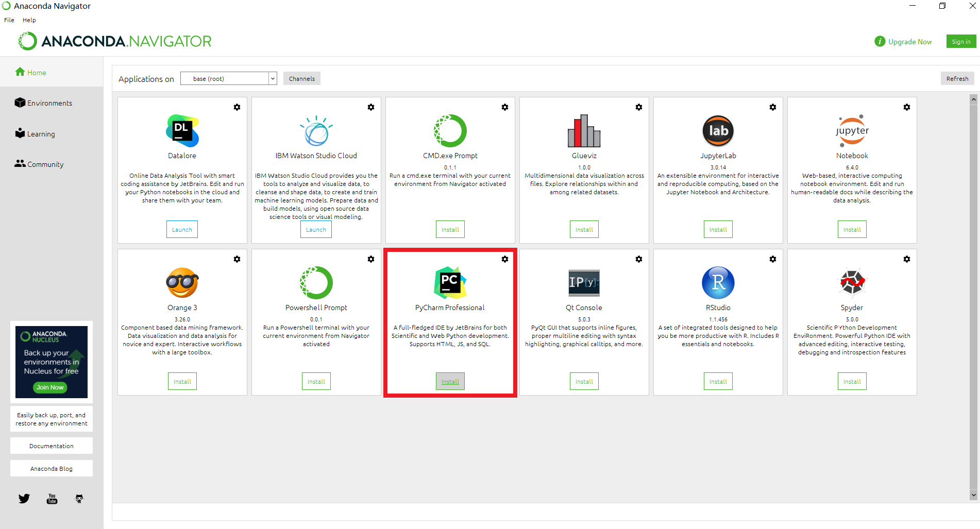Open settings gear on CMD.exe Prompt card
This screenshot has width=980, height=529.
coord(505,107)
